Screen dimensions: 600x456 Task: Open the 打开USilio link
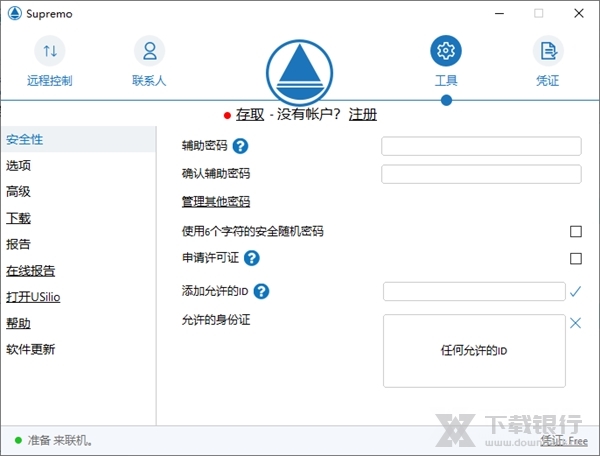click(x=33, y=297)
